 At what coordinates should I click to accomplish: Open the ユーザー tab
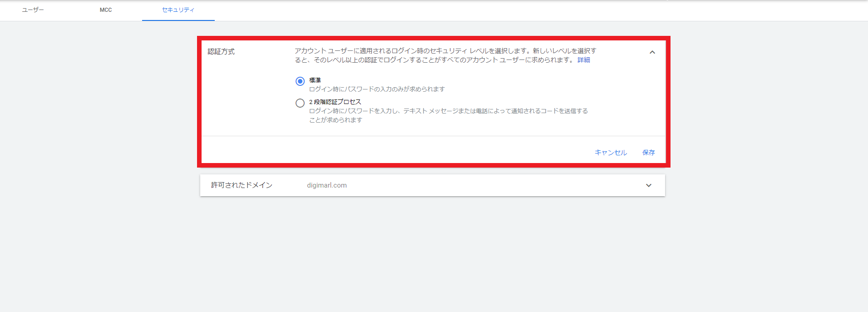(x=33, y=10)
